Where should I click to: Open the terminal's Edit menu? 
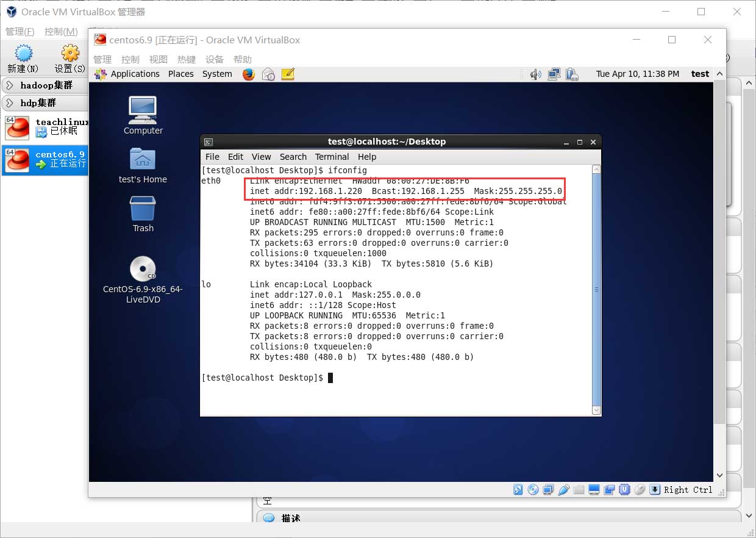tap(235, 157)
